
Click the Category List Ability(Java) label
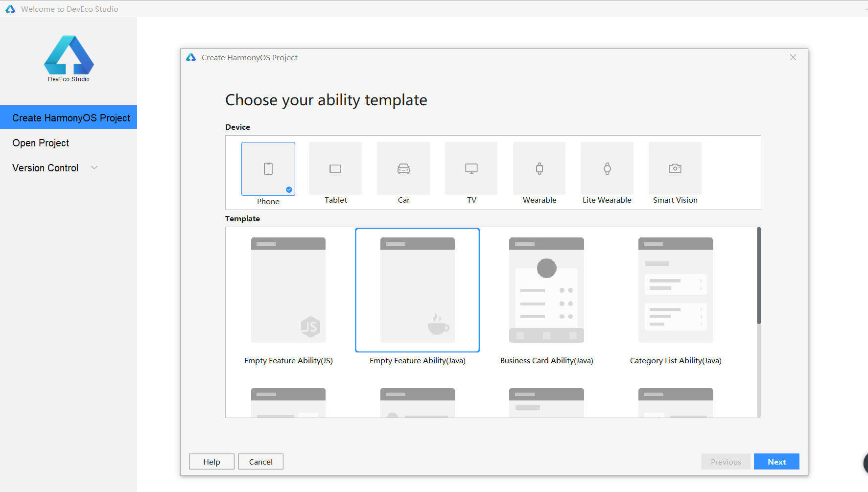click(676, 361)
